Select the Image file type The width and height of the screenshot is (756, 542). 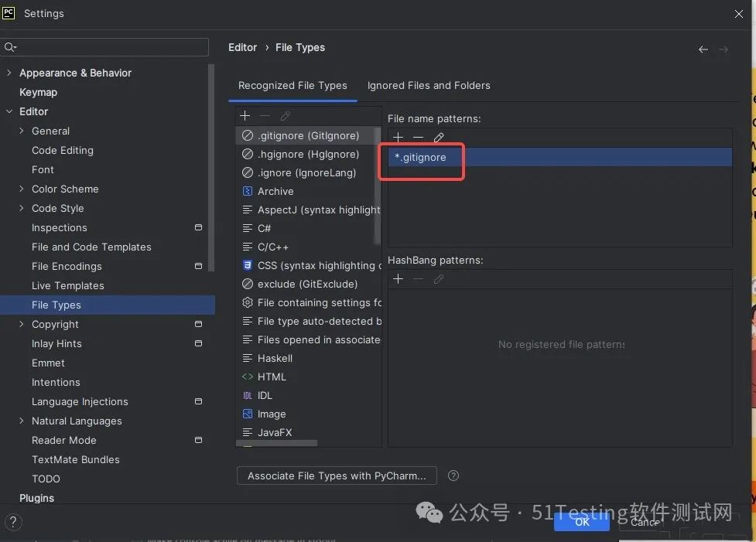[308, 414]
